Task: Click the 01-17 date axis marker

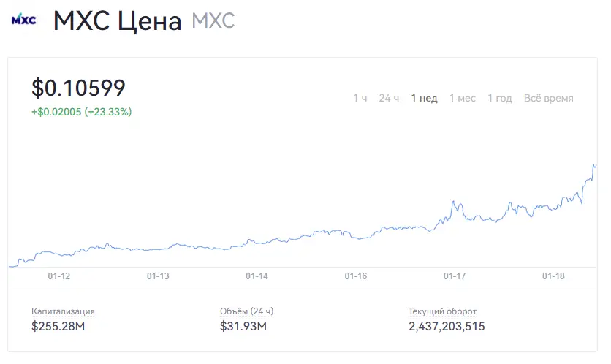Action: (x=455, y=276)
